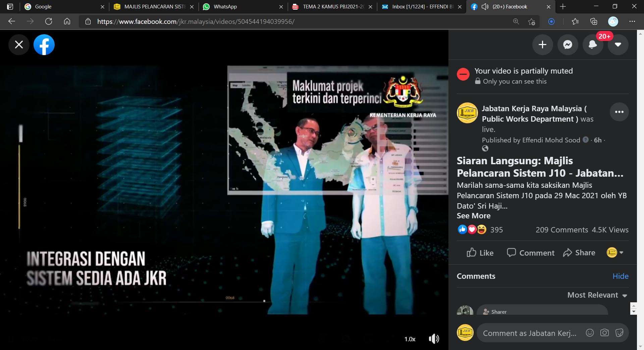
Task: Click the comment box JKR avatar
Action: [x=465, y=333]
